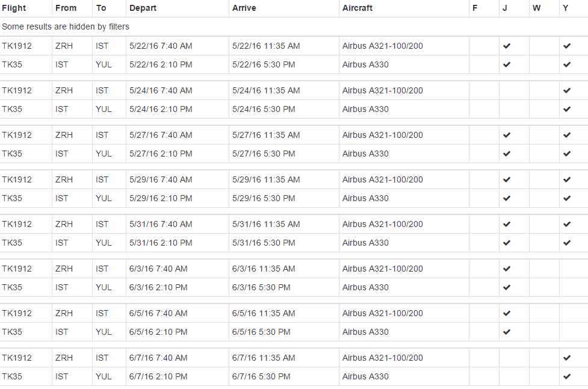Click Y checkmark for TK35 on 6/7/16
Screen dimensions: 588x389
(567, 377)
